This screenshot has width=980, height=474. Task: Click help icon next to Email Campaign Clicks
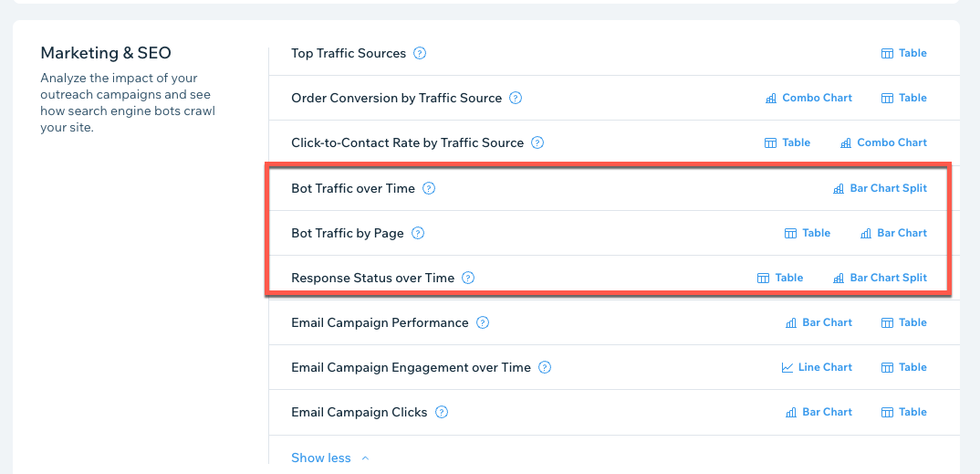442,412
